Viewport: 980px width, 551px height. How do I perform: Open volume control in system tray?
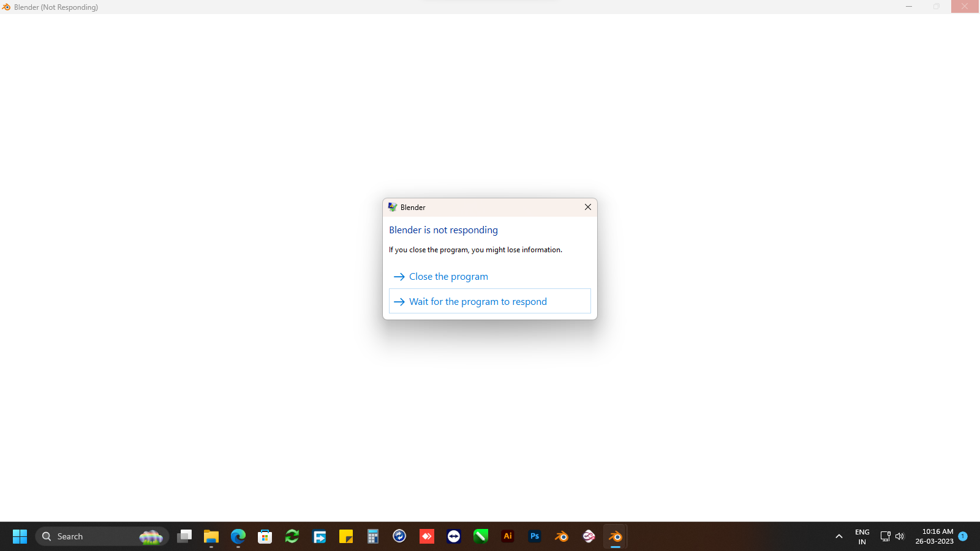point(900,536)
